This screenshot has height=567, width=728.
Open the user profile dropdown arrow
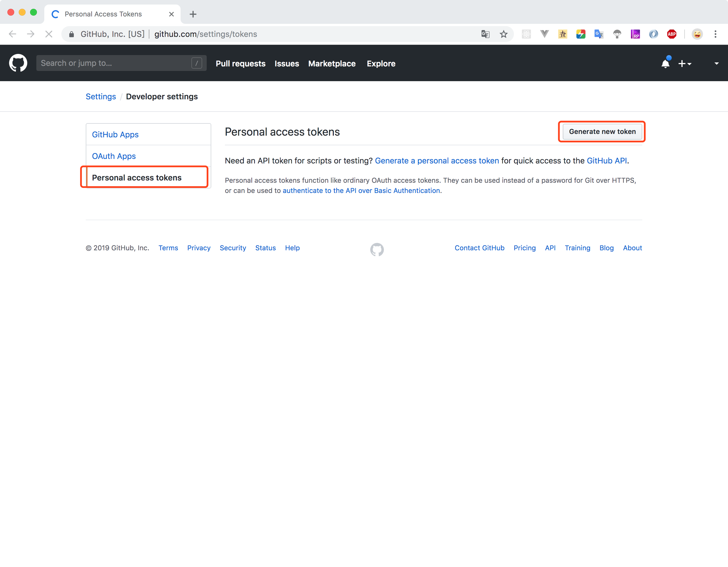click(x=716, y=63)
